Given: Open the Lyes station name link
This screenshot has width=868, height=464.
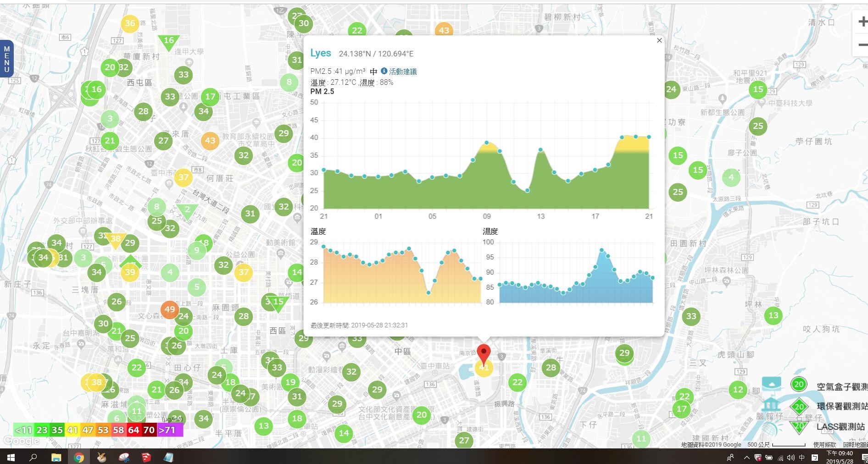Looking at the screenshot, I should [320, 53].
